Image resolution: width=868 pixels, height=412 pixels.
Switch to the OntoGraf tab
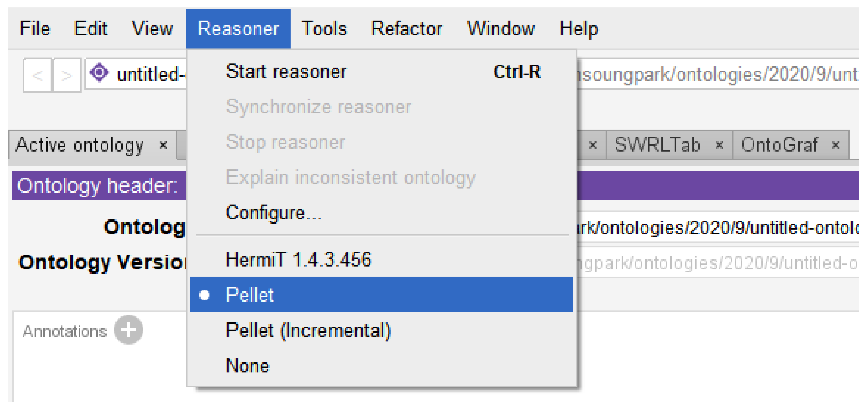[779, 145]
